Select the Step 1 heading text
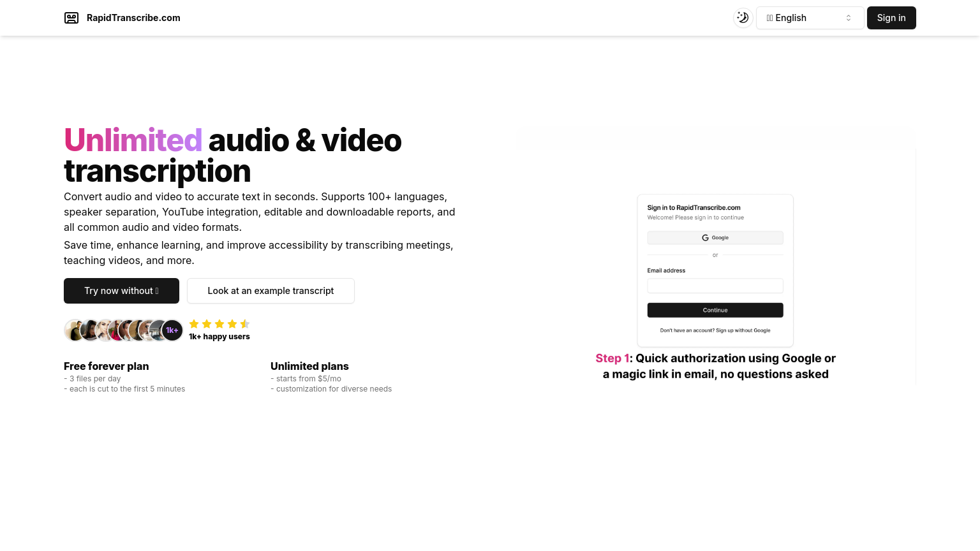 coord(612,358)
